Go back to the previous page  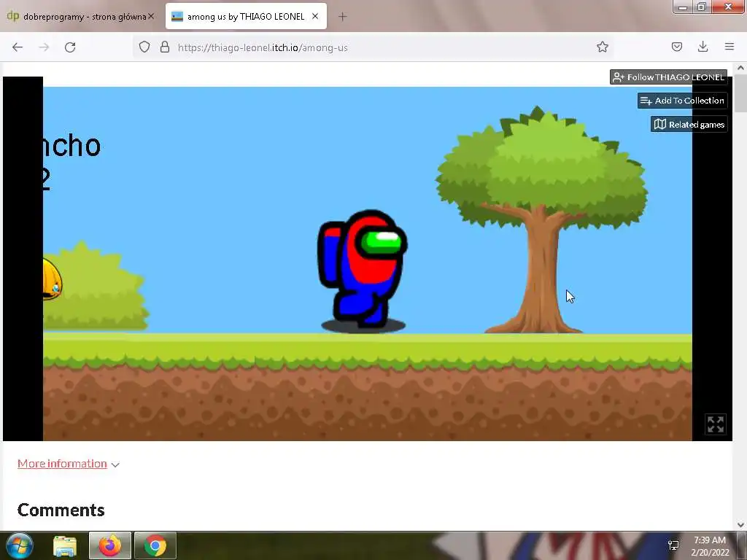click(18, 47)
